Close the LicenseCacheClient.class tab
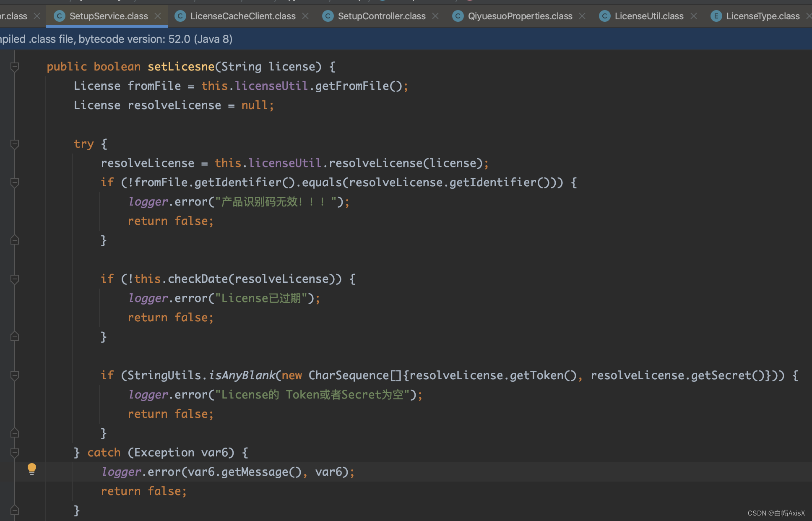Viewport: 812px width, 521px height. [305, 16]
